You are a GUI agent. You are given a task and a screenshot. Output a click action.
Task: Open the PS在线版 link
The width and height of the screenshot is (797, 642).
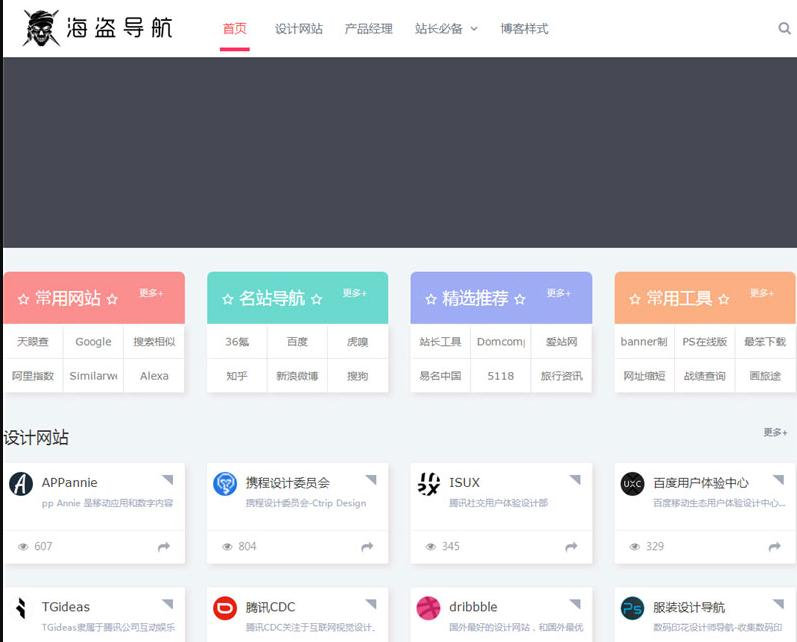tap(704, 342)
